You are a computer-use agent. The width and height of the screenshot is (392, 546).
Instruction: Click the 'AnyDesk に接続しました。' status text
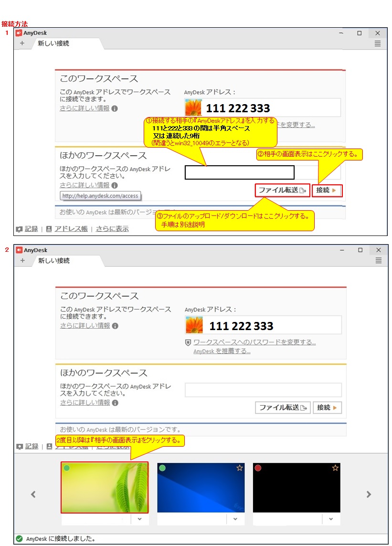point(61,539)
